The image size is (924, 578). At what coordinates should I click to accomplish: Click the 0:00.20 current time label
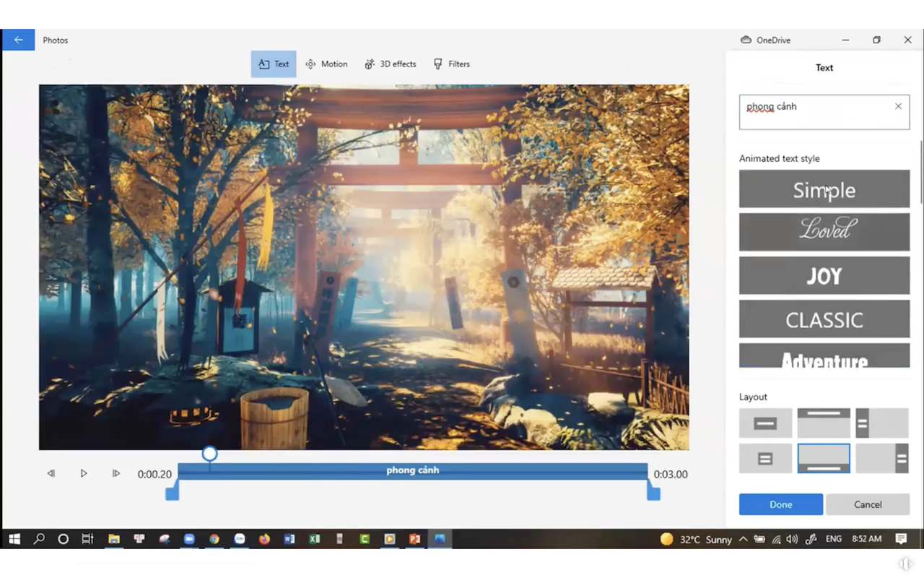[154, 474]
